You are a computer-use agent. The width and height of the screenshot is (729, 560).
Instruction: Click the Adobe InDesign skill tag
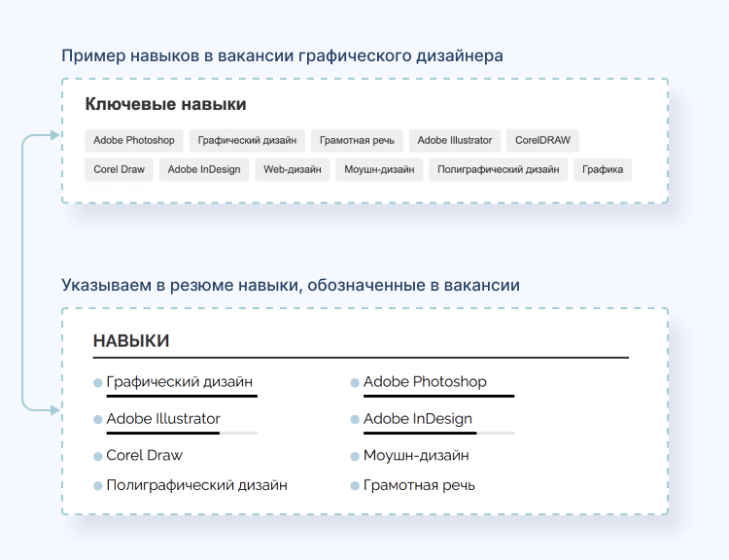pyautogui.click(x=204, y=170)
